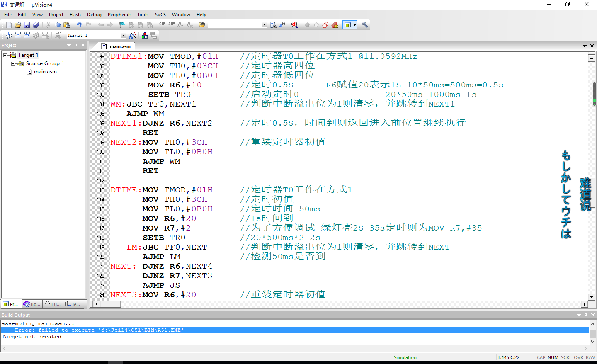Copy the selection to clipboard
The height and width of the screenshot is (364, 597).
[x=58, y=25]
